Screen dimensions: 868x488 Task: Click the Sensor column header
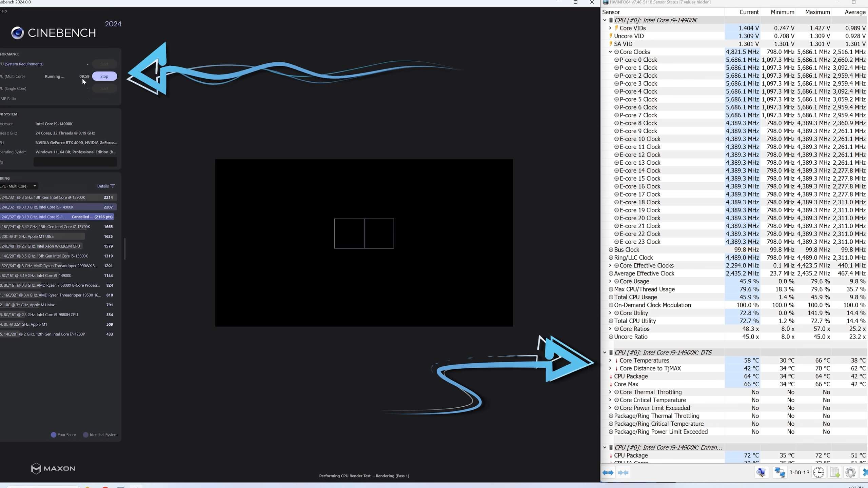click(x=663, y=12)
